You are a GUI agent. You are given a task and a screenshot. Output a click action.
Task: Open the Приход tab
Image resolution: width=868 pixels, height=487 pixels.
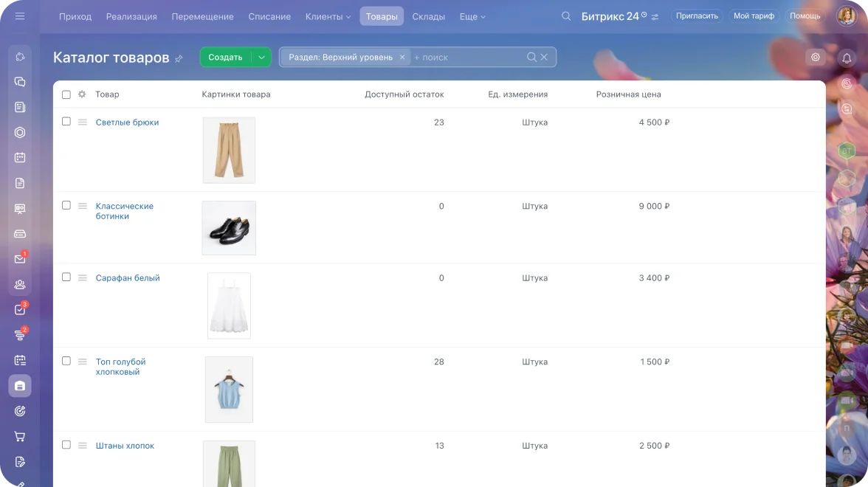click(x=75, y=16)
